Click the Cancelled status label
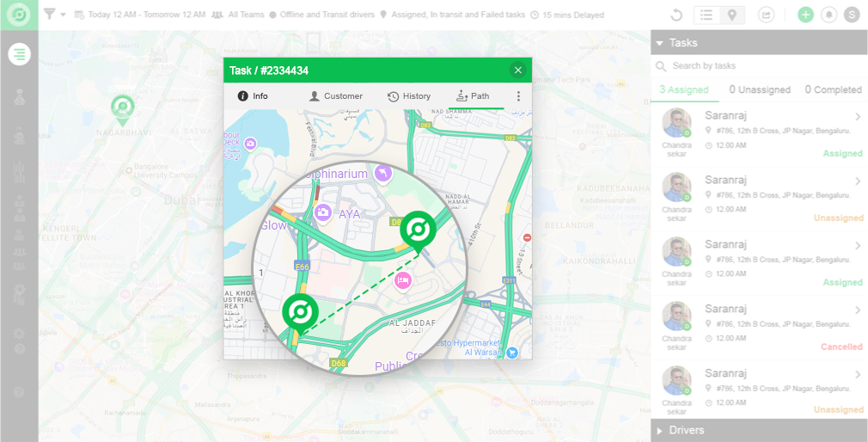Viewport: 868px width, 442px height. 841,347
